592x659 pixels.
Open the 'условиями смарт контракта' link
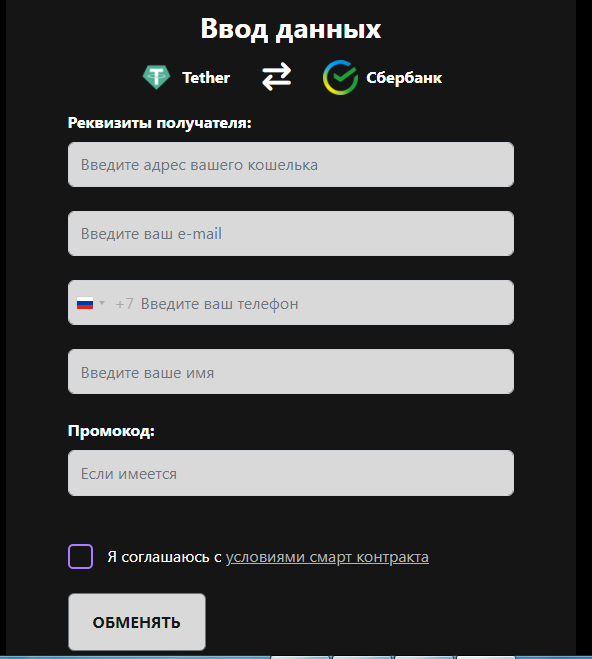tap(327, 557)
